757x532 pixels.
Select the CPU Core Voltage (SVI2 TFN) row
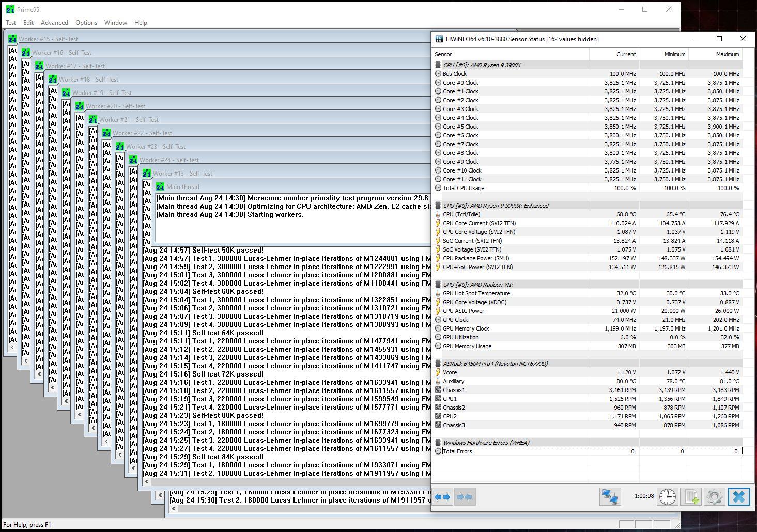coord(588,232)
